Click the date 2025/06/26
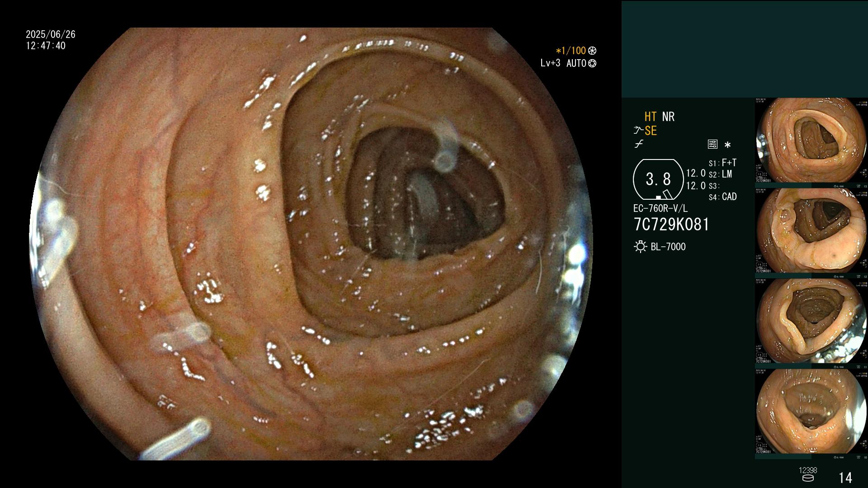The image size is (868, 488). point(51,34)
